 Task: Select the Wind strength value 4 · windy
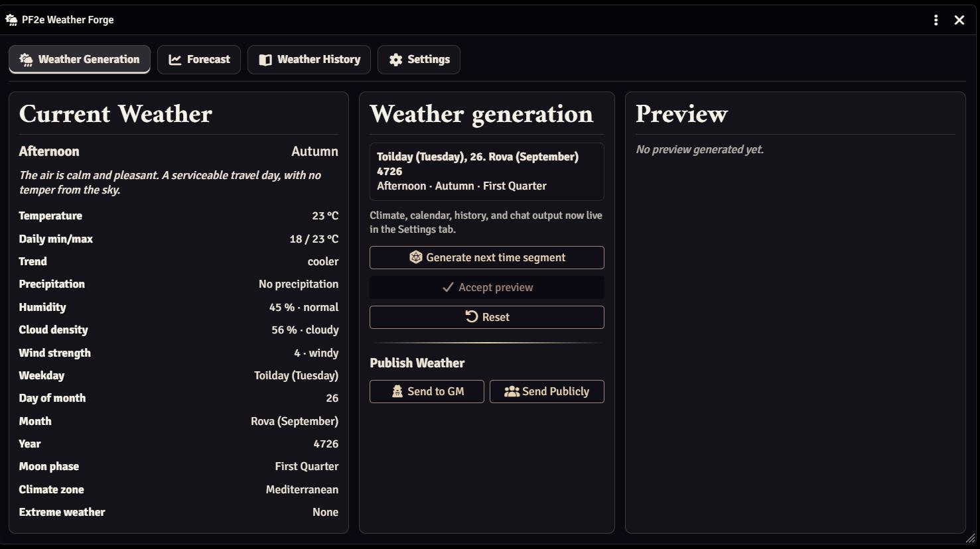(x=316, y=353)
